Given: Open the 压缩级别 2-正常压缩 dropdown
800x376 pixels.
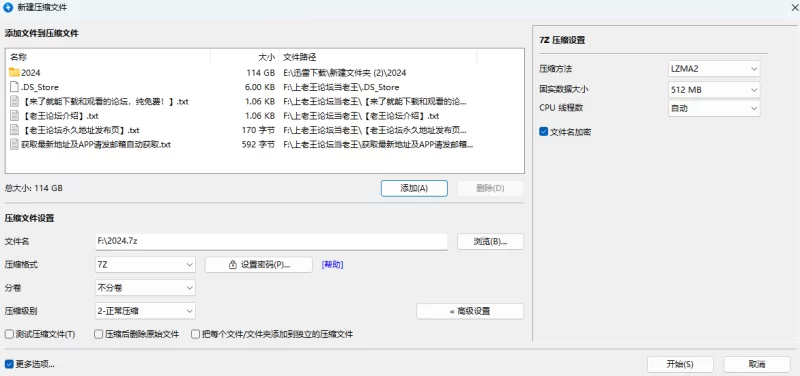Looking at the screenshot, I should [145, 311].
